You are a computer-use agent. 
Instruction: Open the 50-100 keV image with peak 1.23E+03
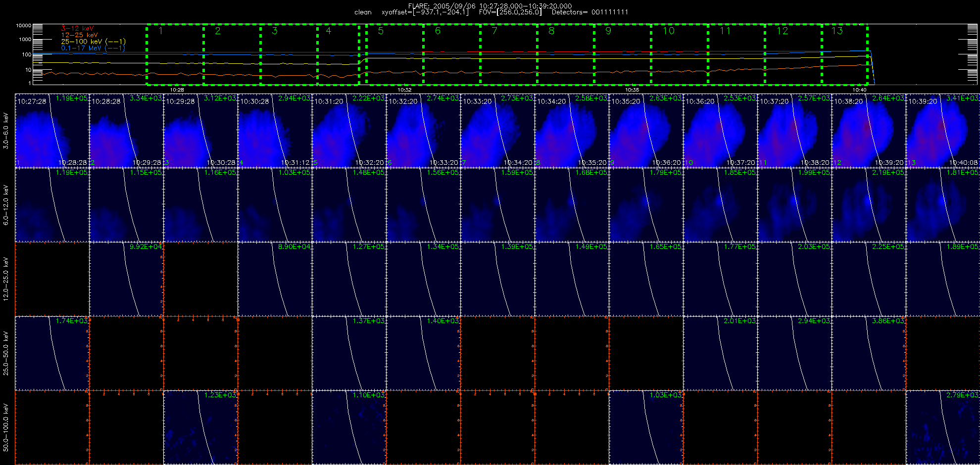[200, 427]
